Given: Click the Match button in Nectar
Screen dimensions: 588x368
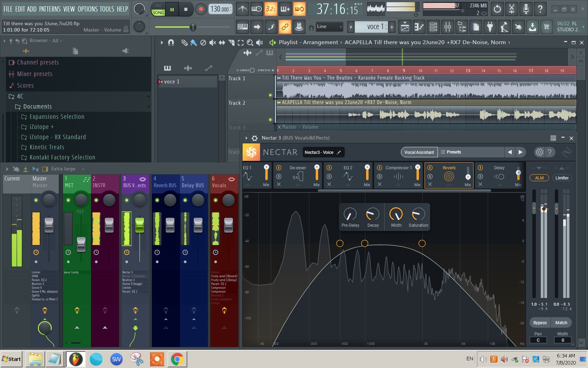Looking at the screenshot, I should pos(561,322).
